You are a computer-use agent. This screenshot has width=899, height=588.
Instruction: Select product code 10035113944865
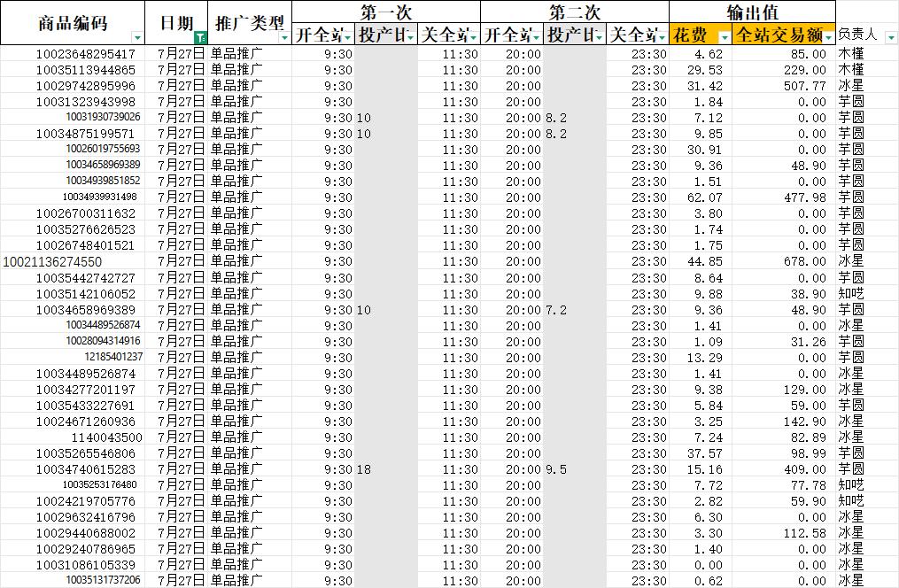[x=85, y=71]
